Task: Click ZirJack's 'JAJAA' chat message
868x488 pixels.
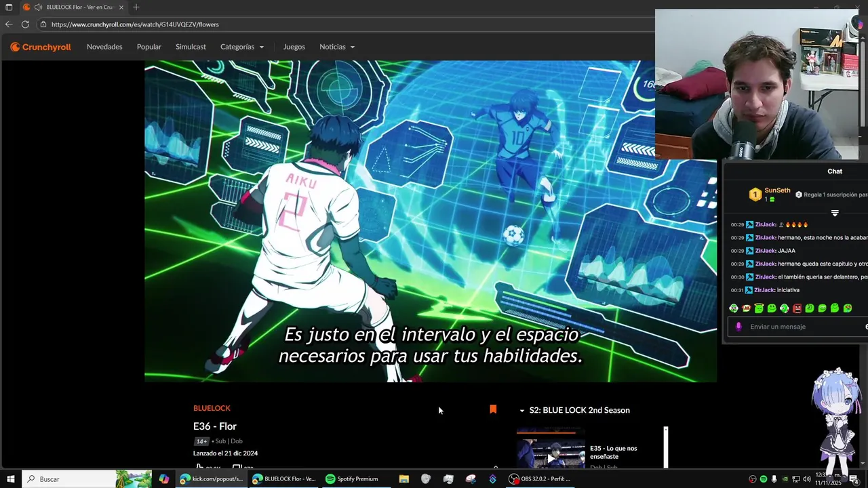Action: click(787, 251)
